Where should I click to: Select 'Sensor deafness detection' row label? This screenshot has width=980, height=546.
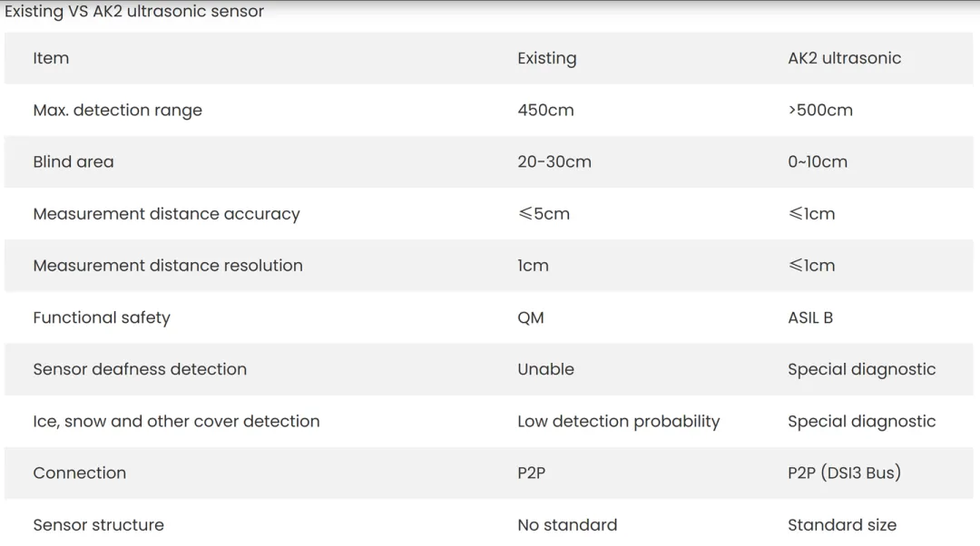pos(140,369)
